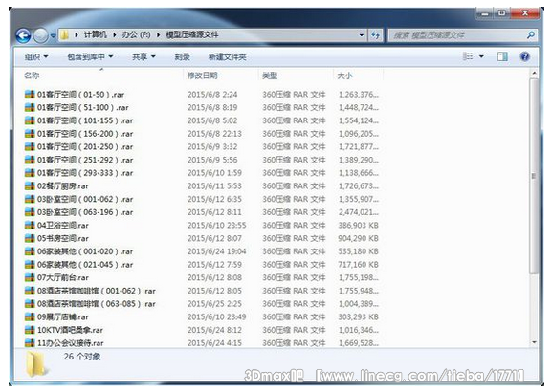Open the recent locations dropdown arrow
552x392 pixels.
point(53,36)
